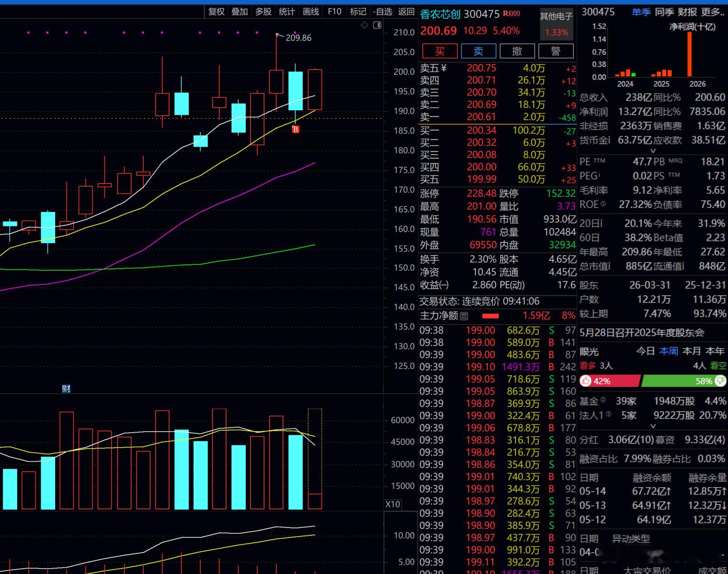Click the 看空 label
The height and width of the screenshot is (574, 728).
click(718, 366)
